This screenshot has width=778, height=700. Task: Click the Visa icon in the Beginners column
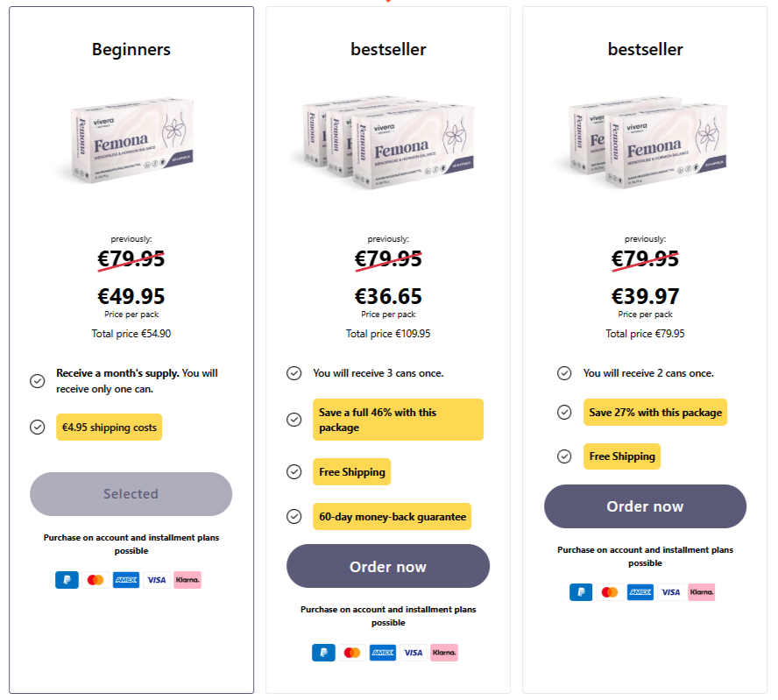pyautogui.click(x=155, y=579)
